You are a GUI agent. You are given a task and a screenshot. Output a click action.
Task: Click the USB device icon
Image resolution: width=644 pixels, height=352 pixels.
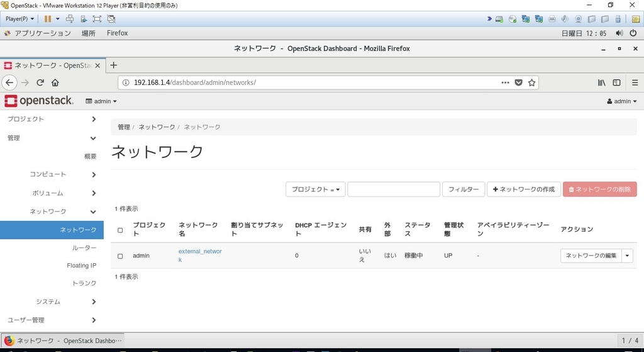coord(618,19)
